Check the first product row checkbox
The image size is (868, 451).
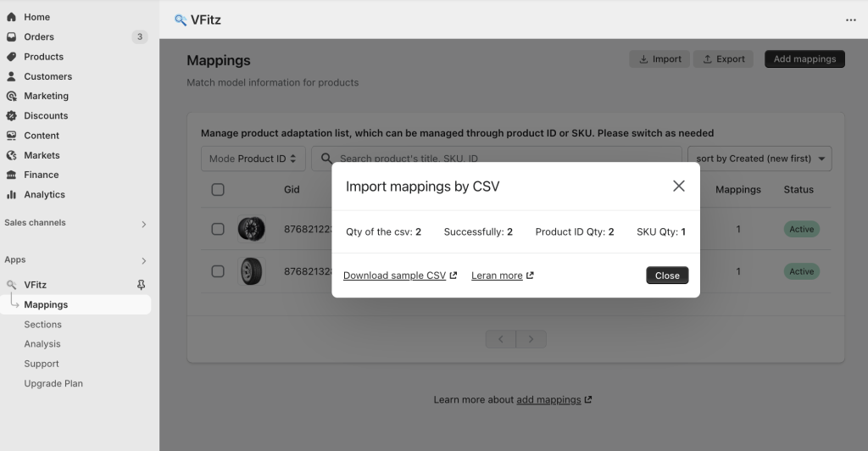(x=218, y=229)
